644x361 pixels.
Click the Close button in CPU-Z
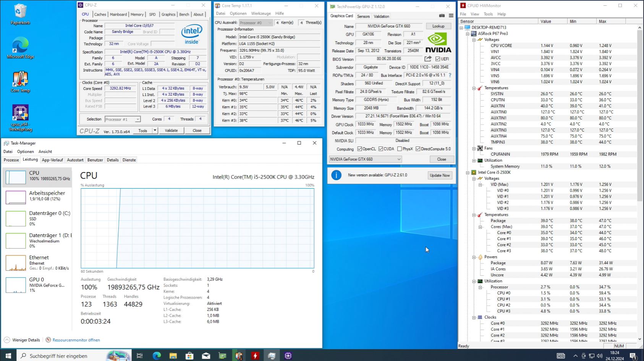pos(197,130)
